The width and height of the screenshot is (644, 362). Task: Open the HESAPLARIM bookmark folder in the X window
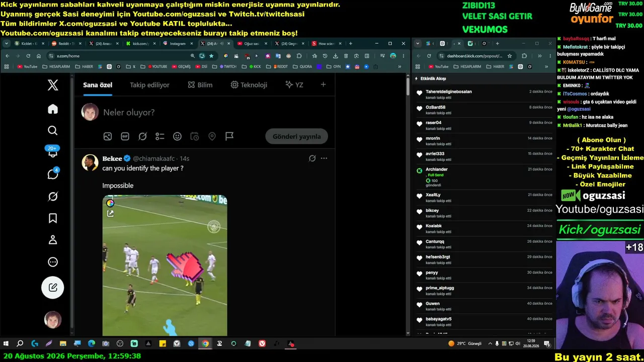[56, 66]
